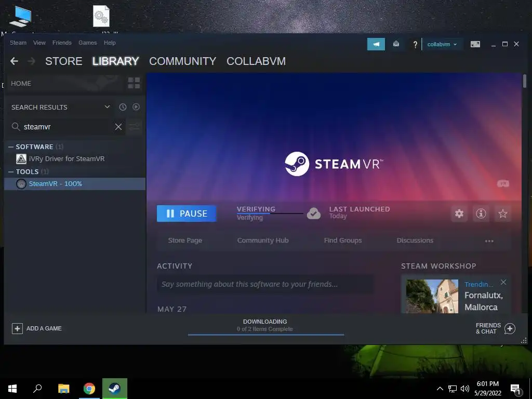Open more links ellipsis menu
This screenshot has height=399, width=532.
pyautogui.click(x=489, y=241)
